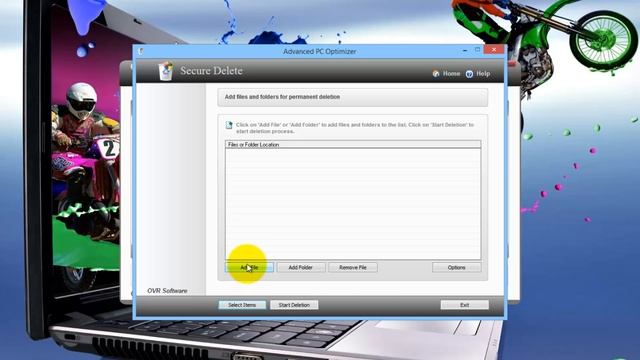Click the Home icon in header
This screenshot has height=360, width=640.
[x=436, y=74]
